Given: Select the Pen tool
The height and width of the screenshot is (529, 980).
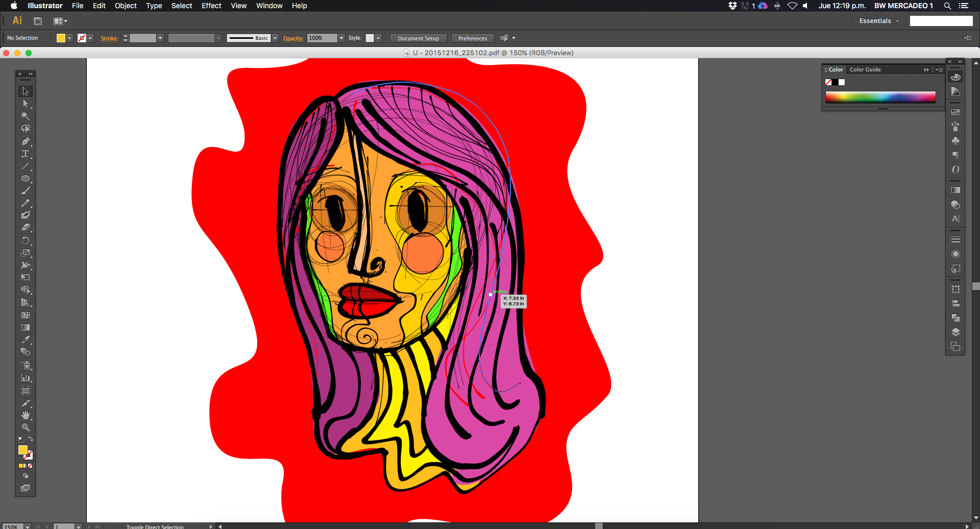Looking at the screenshot, I should pos(25,141).
